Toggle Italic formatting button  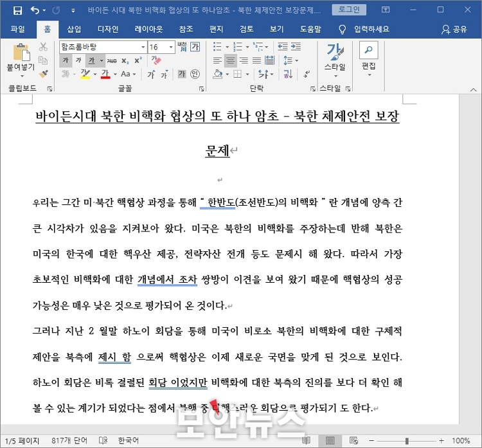point(78,60)
